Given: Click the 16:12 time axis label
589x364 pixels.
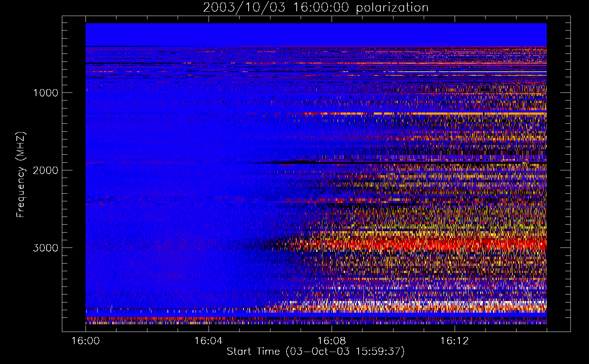Looking at the screenshot, I should point(454,341).
